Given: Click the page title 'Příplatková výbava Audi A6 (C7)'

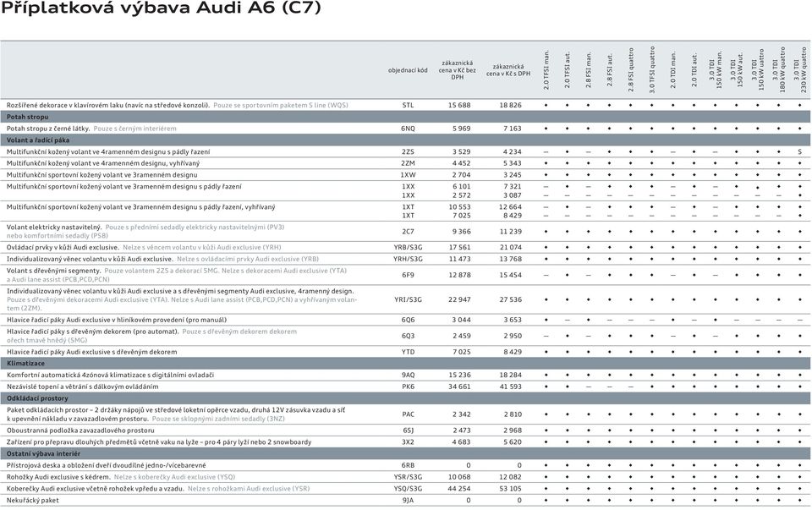Looking at the screenshot, I should coord(161,8).
